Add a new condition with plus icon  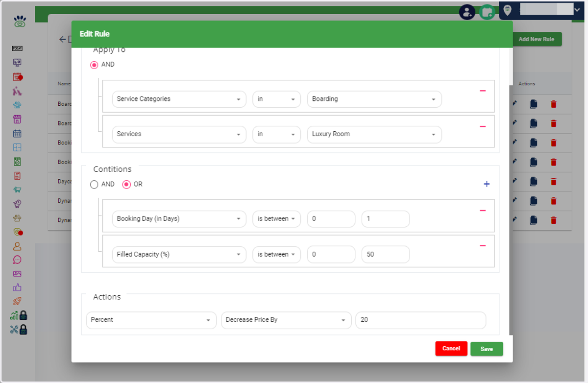click(x=487, y=184)
